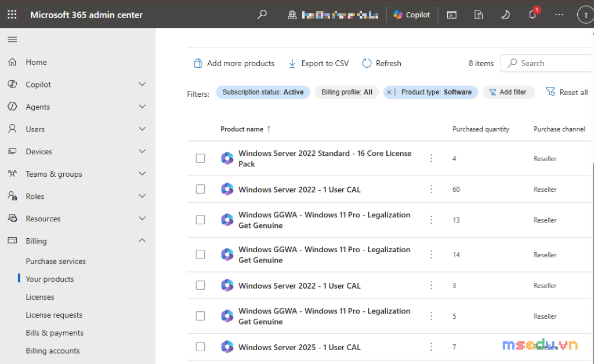Open Billing accounts page
Viewport: 594px width, 364px height.
(x=53, y=351)
